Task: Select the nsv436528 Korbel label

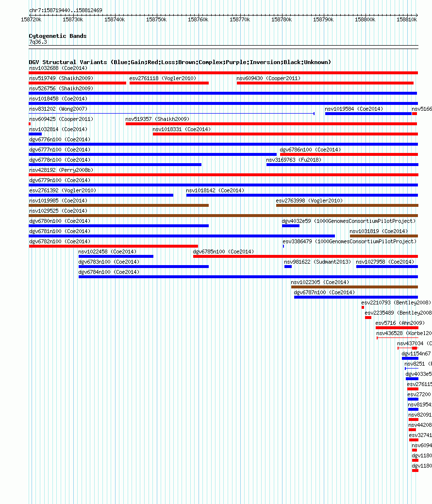Action: (x=404, y=334)
